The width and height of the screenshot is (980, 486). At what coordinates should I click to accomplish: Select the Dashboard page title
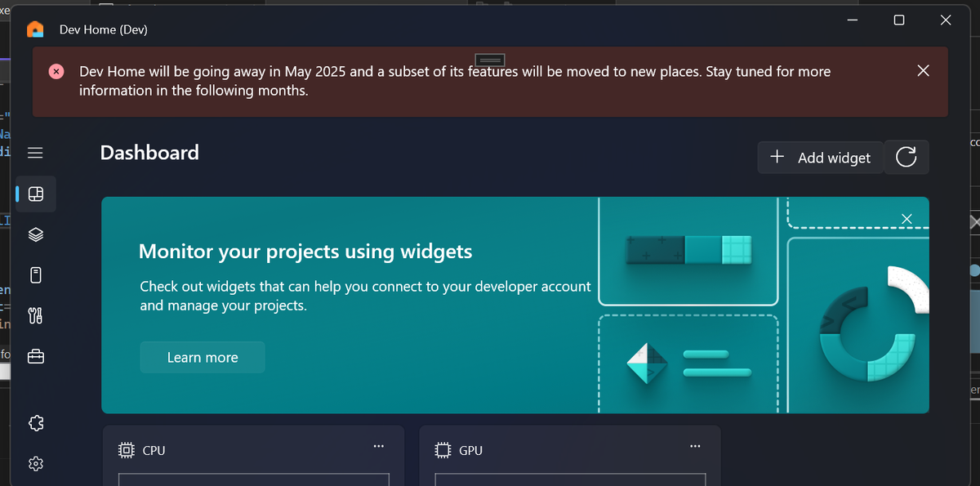click(x=149, y=153)
